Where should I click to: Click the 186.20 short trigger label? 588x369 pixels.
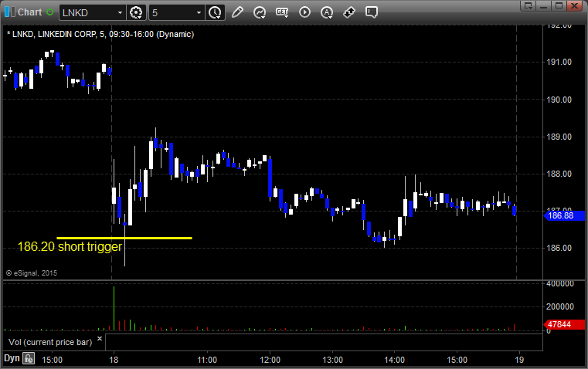pyautogui.click(x=70, y=246)
